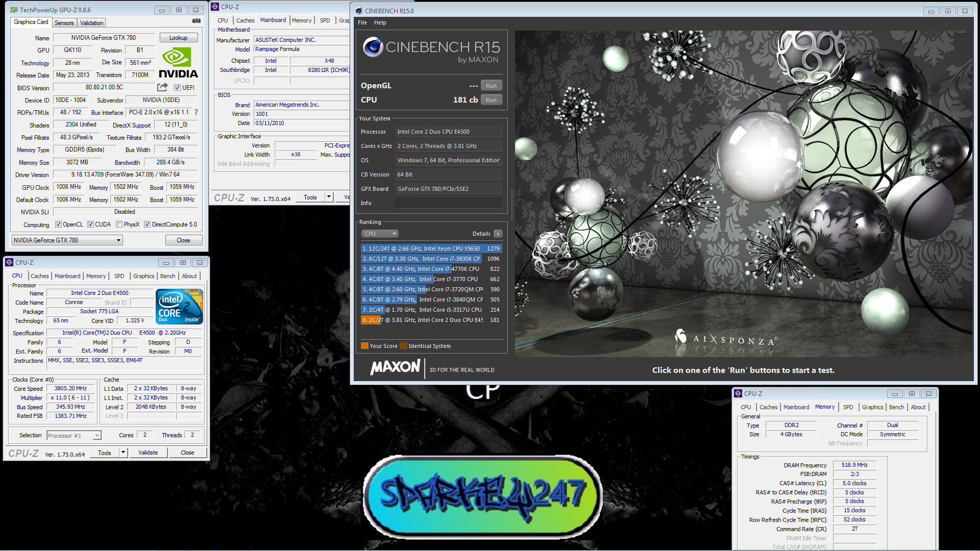Click the Identical System color swatch

(403, 345)
